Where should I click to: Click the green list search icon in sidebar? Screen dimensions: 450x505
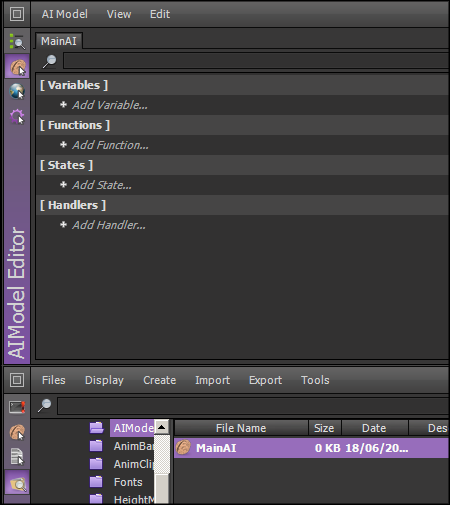coord(17,41)
